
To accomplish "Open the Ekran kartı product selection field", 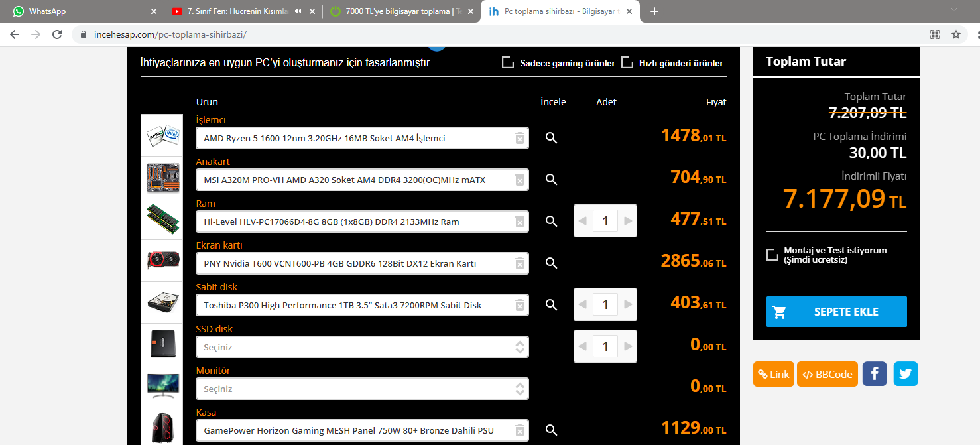I will coord(362,263).
